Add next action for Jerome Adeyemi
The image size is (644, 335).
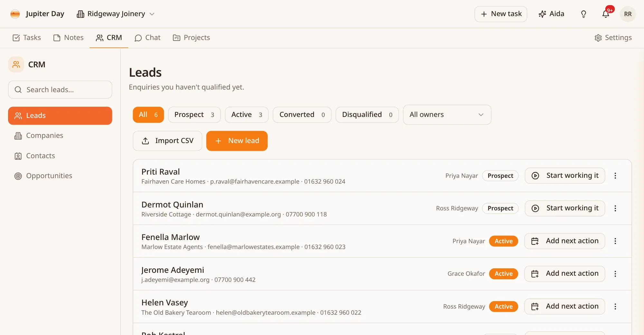tap(565, 274)
